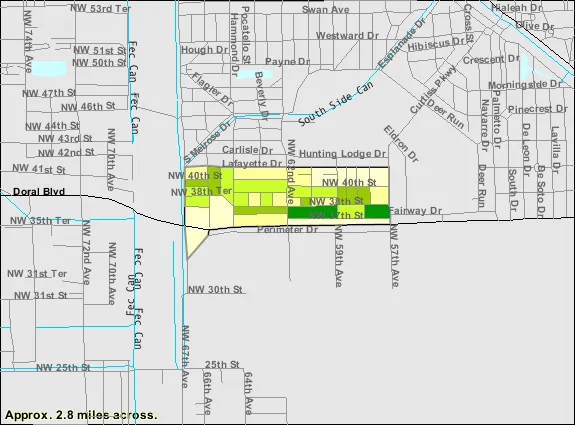Click the NW 47th St label
This screenshot has width=575, height=425.
pyautogui.click(x=49, y=93)
